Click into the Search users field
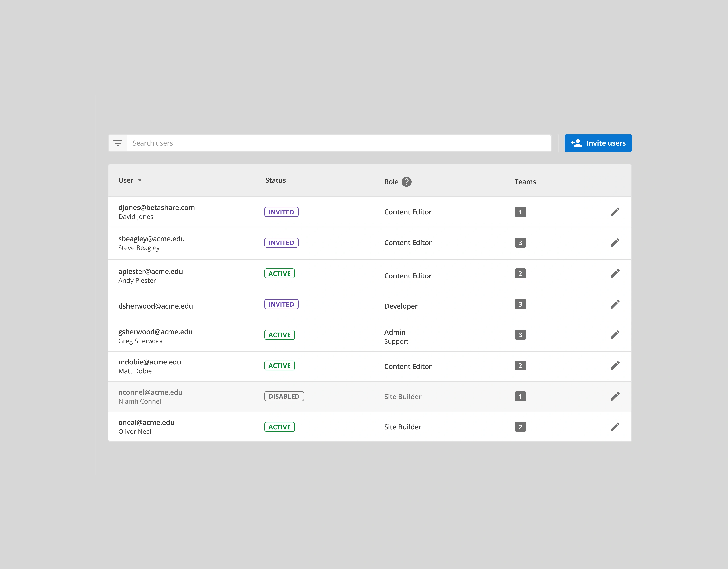The height and width of the screenshot is (569, 728). click(338, 143)
